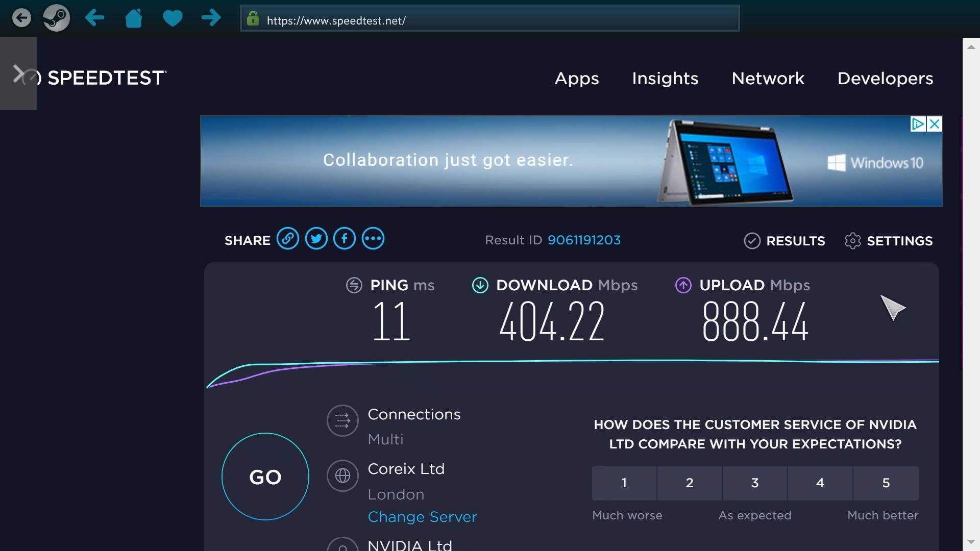Select rating 1 for NVIDIA customer service
The image size is (980, 551).
624,483
